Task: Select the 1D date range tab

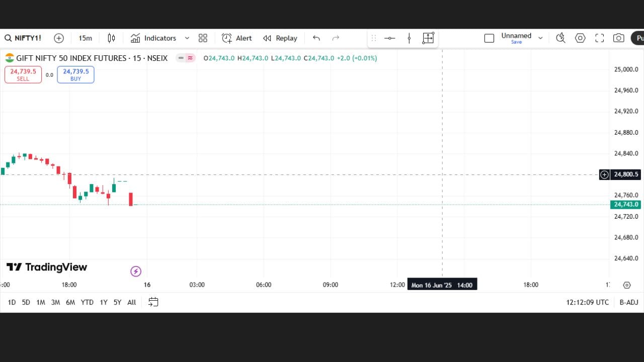Action: pos(12,302)
